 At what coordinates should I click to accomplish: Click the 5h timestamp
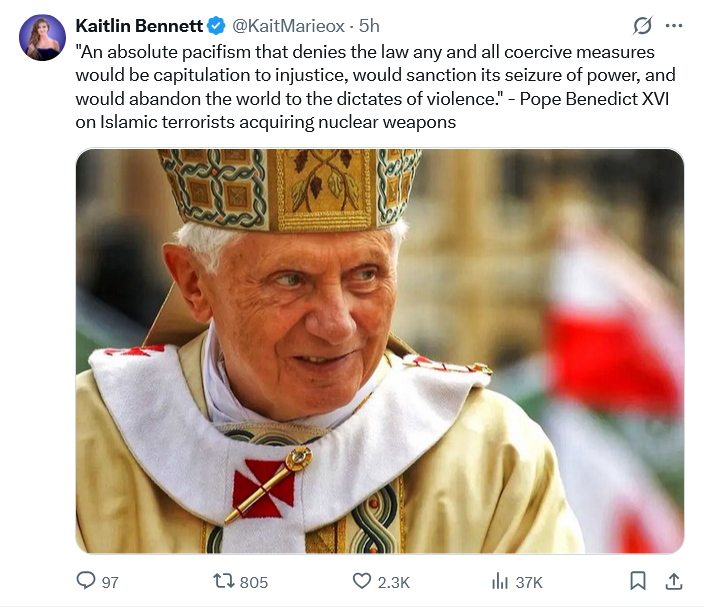coord(369,26)
